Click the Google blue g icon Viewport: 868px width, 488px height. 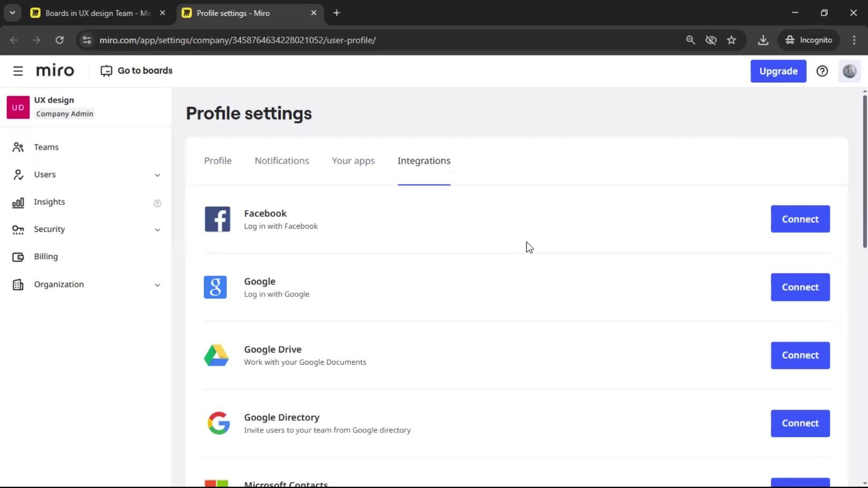(215, 287)
